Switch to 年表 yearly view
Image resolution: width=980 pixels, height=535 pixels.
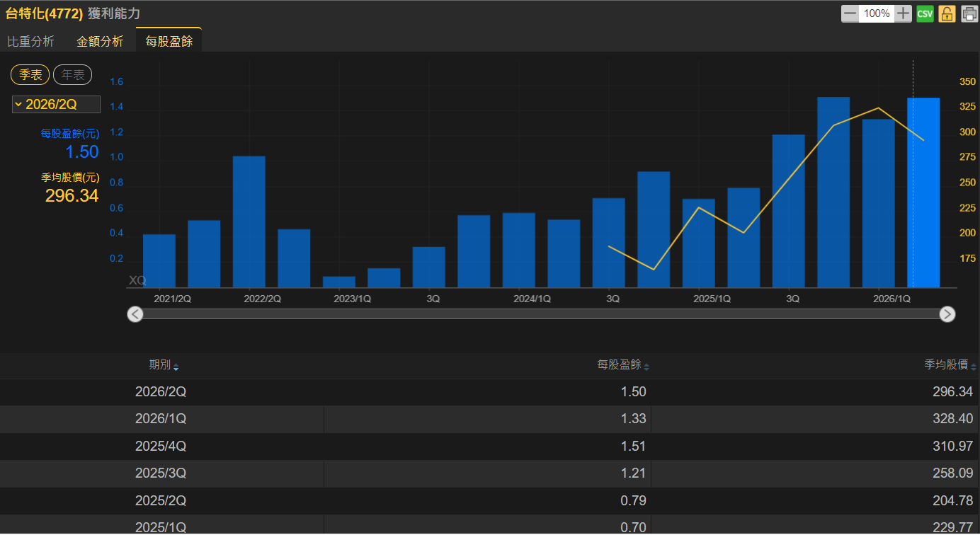point(73,74)
